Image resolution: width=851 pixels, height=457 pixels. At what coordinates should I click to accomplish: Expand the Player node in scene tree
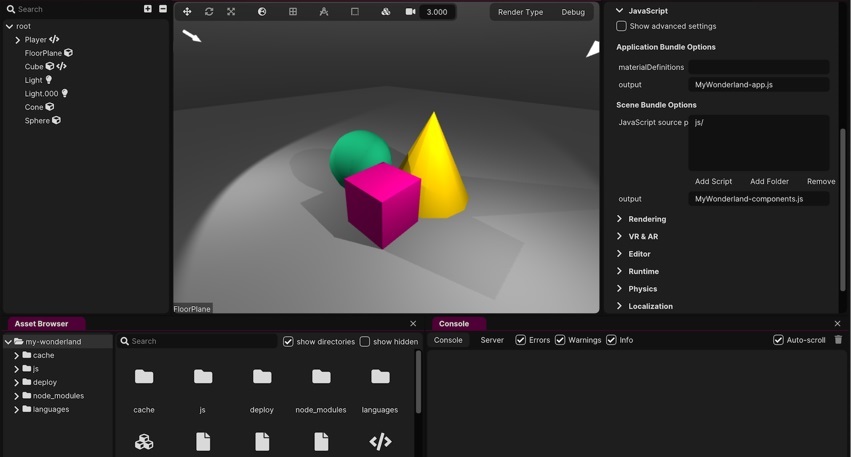(17, 40)
